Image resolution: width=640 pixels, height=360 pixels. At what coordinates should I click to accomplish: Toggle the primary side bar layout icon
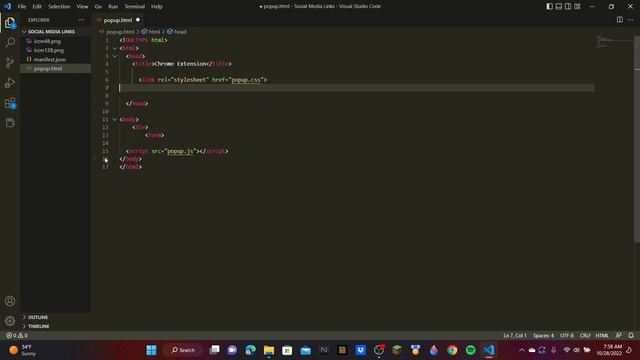(x=549, y=6)
